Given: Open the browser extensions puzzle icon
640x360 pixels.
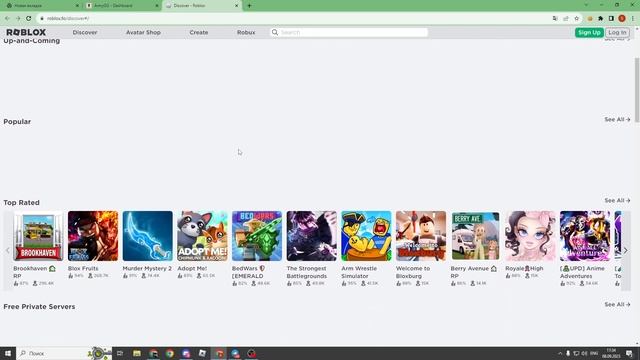Looking at the screenshot, I should tap(600, 18).
